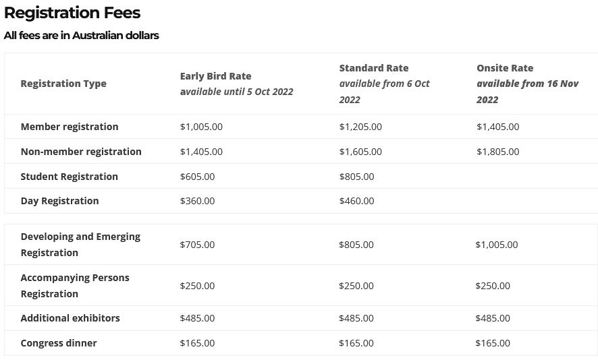The height and width of the screenshot is (364, 598).
Task: Click the Additional exhibitors row label
Action: pos(70,318)
